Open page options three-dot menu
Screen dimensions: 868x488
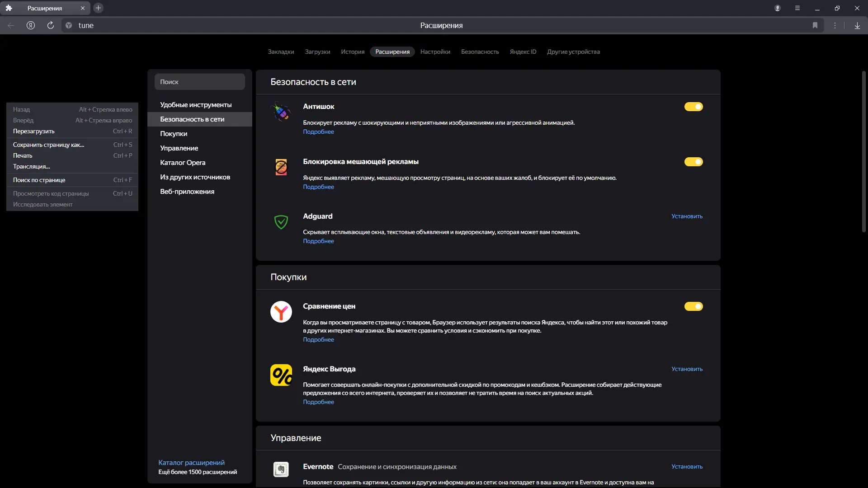[x=835, y=25]
